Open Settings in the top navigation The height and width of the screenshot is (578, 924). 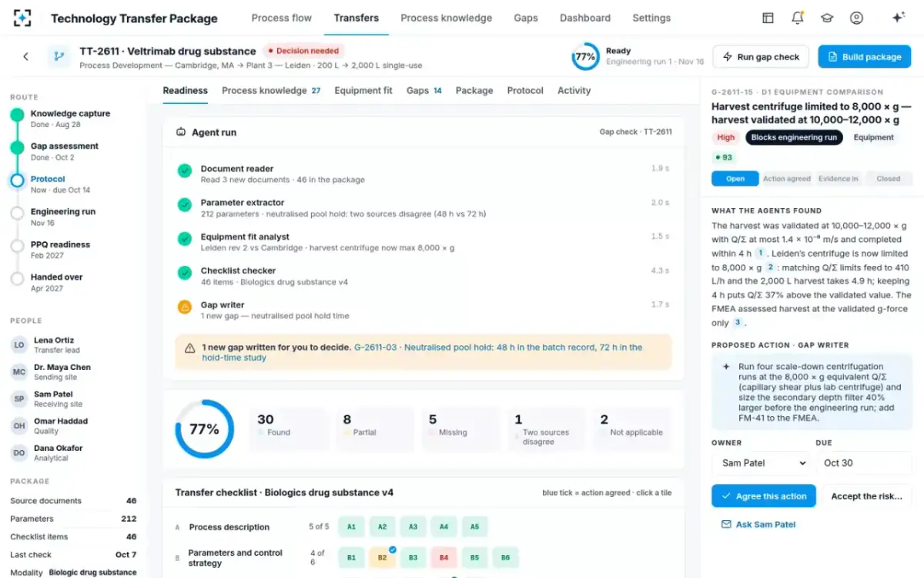651,18
